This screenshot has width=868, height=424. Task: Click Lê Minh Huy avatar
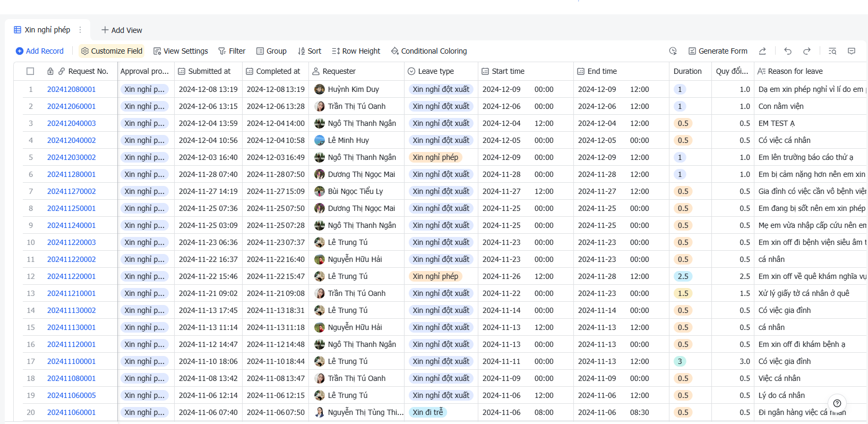coord(320,140)
